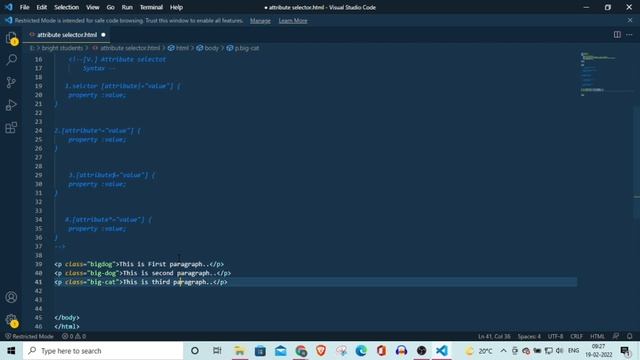Change the HTML language mode
Image resolution: width=640 pixels, height=360 pixels.
pos(597,336)
